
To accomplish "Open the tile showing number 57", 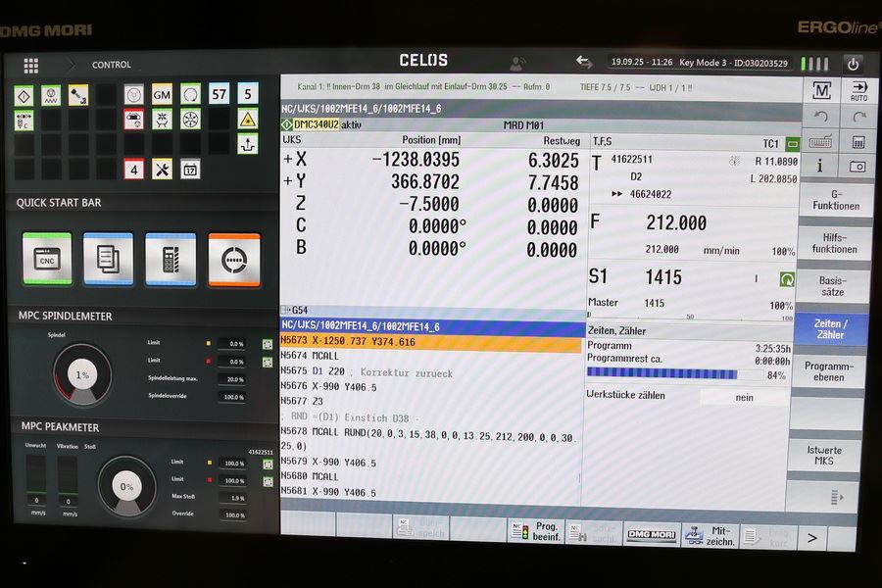I will click(219, 94).
